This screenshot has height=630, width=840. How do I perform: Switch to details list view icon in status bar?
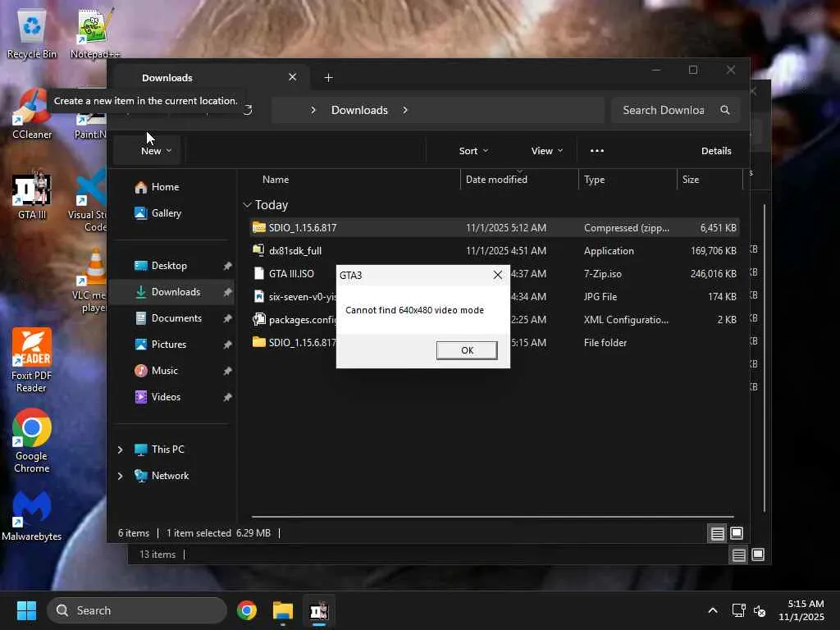click(717, 533)
